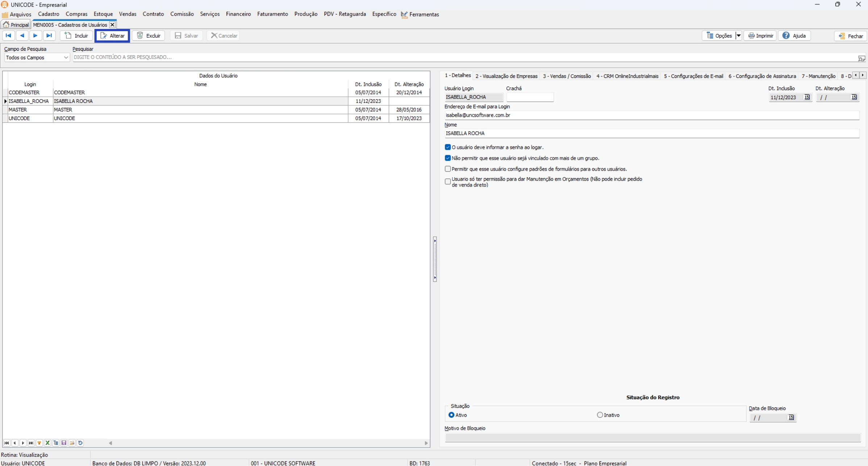Open Campo de Pesquisa dropdown

coord(66,58)
